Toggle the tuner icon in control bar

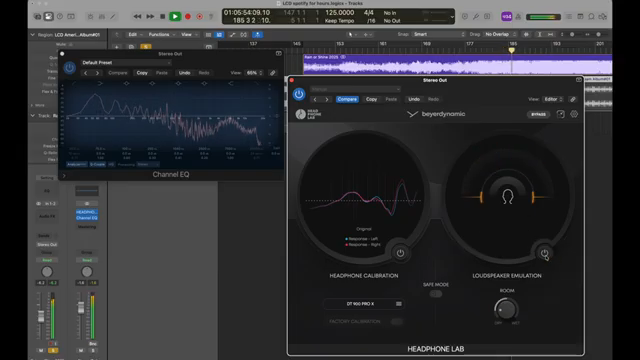(x=476, y=17)
